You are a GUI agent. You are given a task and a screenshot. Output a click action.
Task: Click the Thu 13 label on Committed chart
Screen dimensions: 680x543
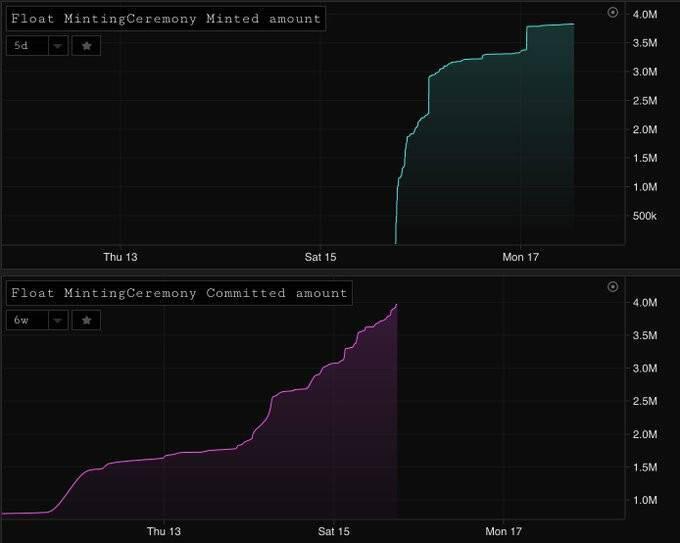coord(163,531)
